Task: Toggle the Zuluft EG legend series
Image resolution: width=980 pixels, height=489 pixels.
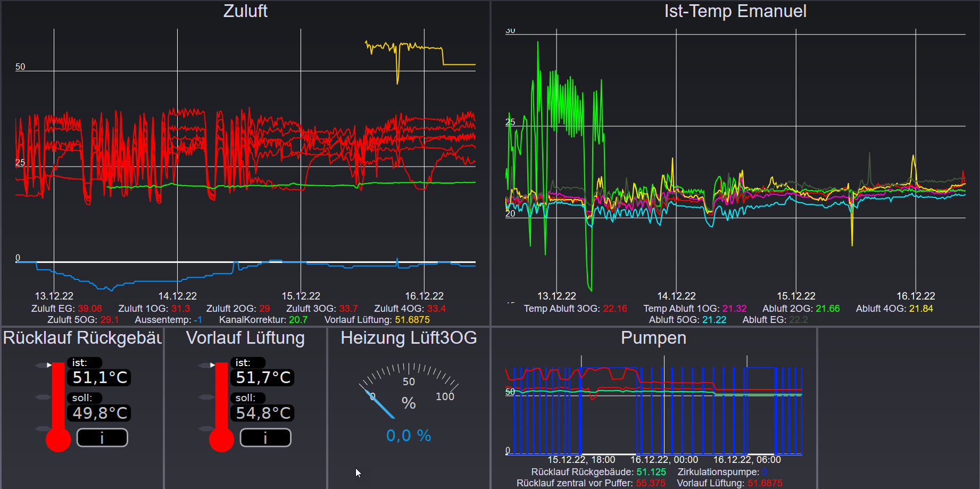Action: point(67,309)
